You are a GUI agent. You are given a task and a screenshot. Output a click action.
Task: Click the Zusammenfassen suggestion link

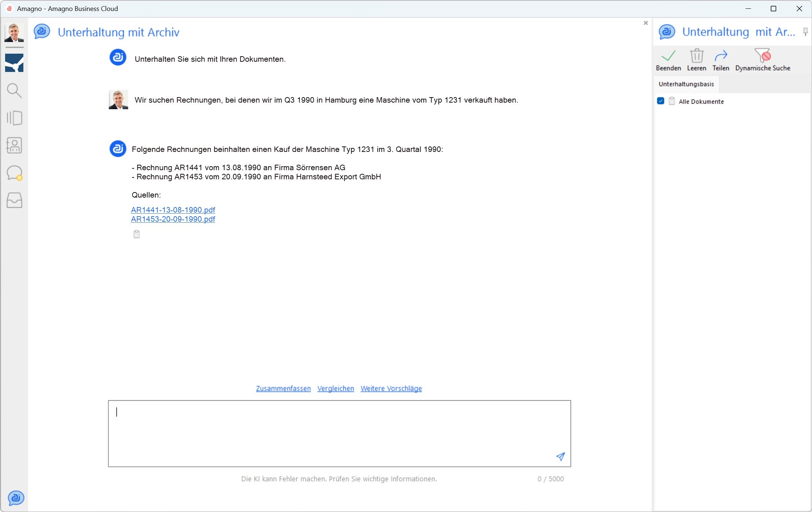(x=283, y=389)
